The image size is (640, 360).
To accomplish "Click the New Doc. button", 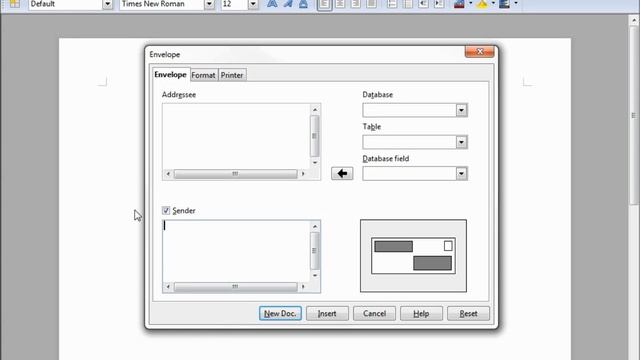I will pyautogui.click(x=280, y=313).
